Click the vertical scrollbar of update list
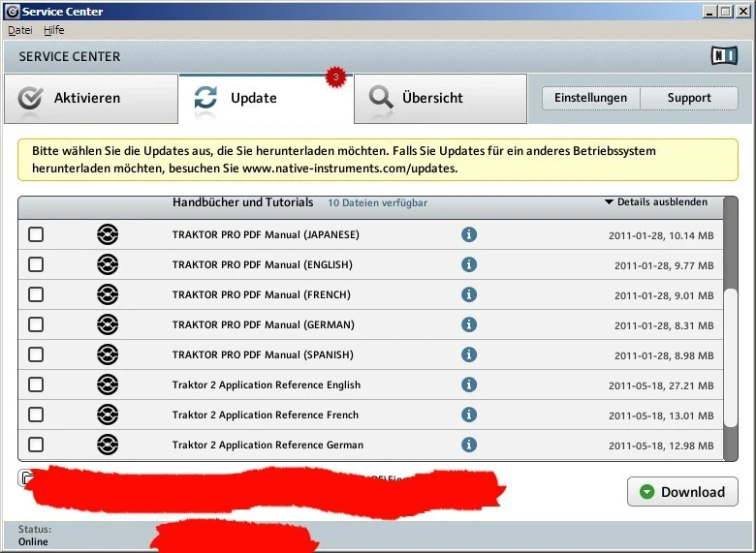 click(x=732, y=358)
